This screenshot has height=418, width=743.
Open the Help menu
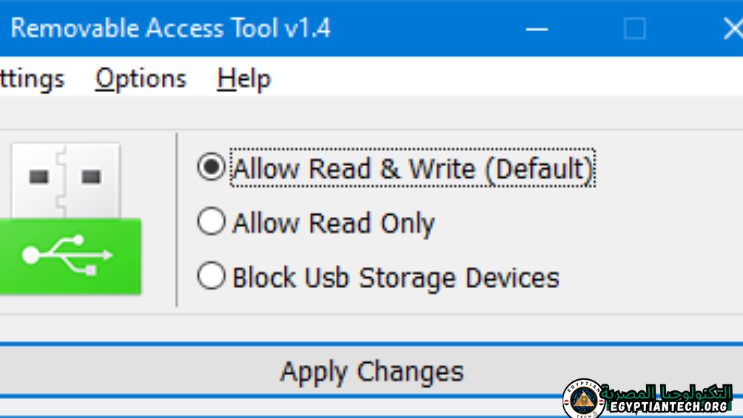(244, 78)
